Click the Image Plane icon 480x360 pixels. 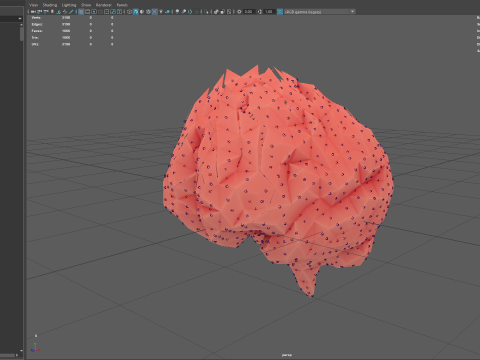click(59, 12)
